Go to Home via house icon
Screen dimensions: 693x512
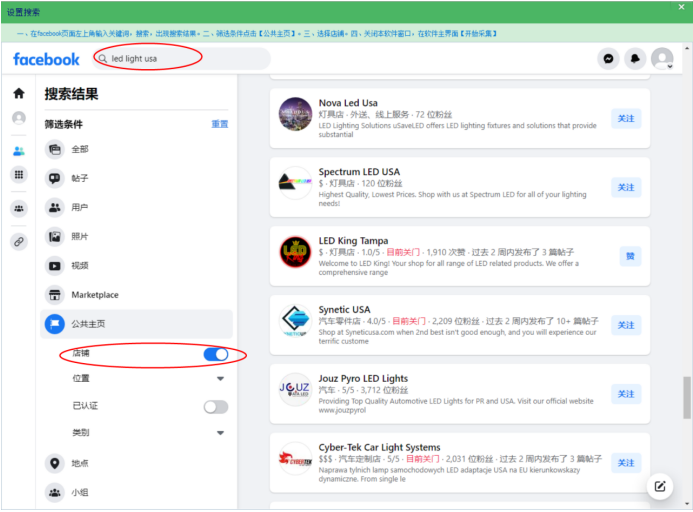pos(19,93)
